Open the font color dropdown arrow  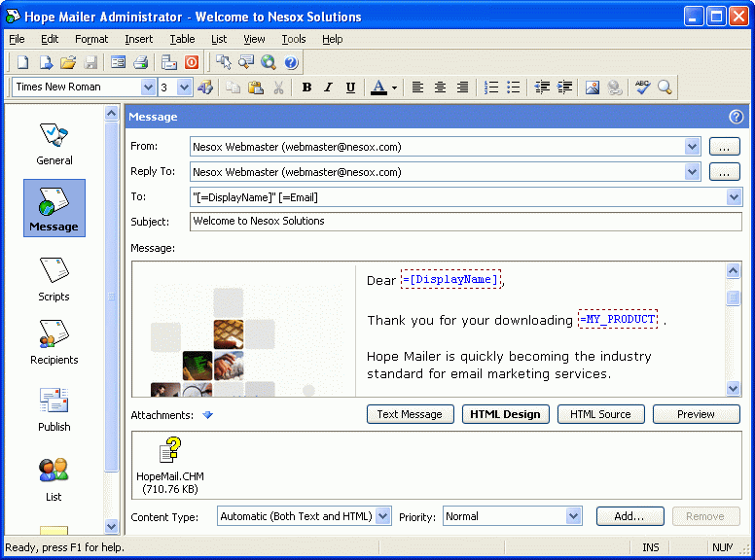click(x=394, y=88)
